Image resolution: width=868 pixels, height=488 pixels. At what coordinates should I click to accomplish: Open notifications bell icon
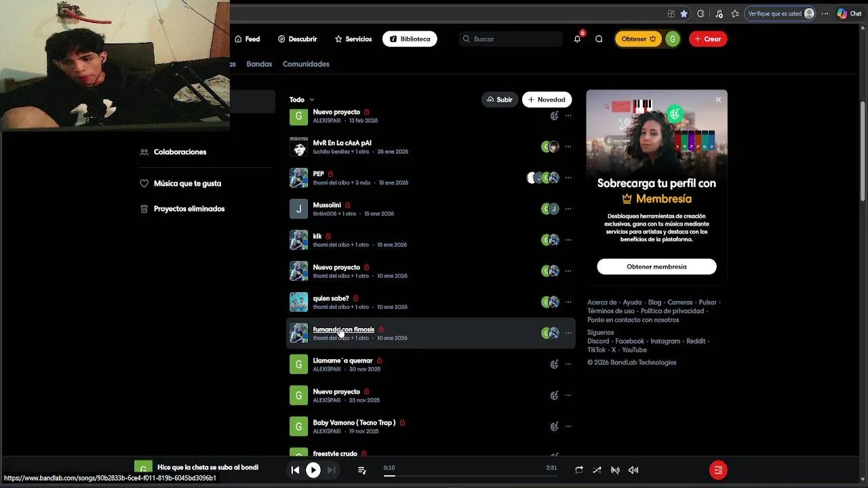pyautogui.click(x=577, y=39)
